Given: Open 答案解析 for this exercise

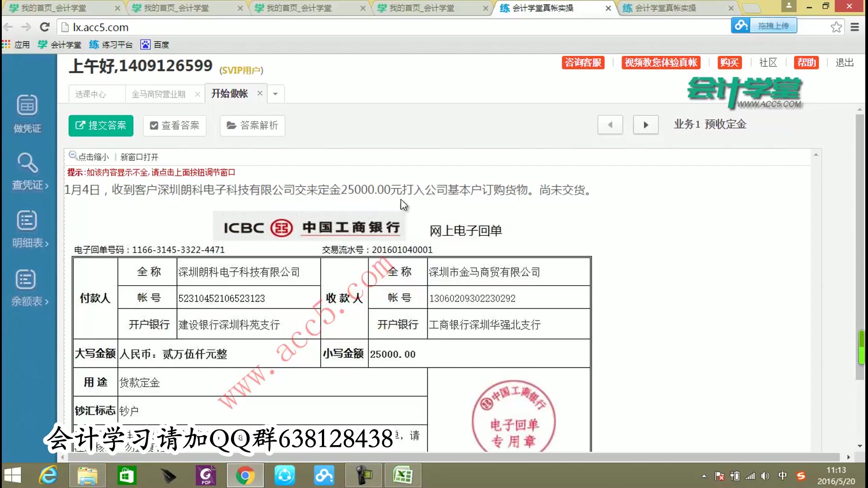Looking at the screenshot, I should pyautogui.click(x=252, y=126).
